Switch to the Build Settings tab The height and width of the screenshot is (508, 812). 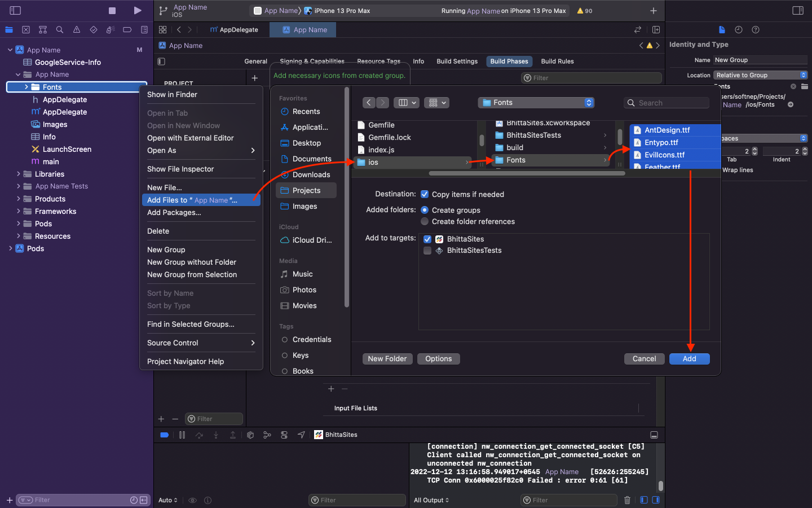[457, 61]
